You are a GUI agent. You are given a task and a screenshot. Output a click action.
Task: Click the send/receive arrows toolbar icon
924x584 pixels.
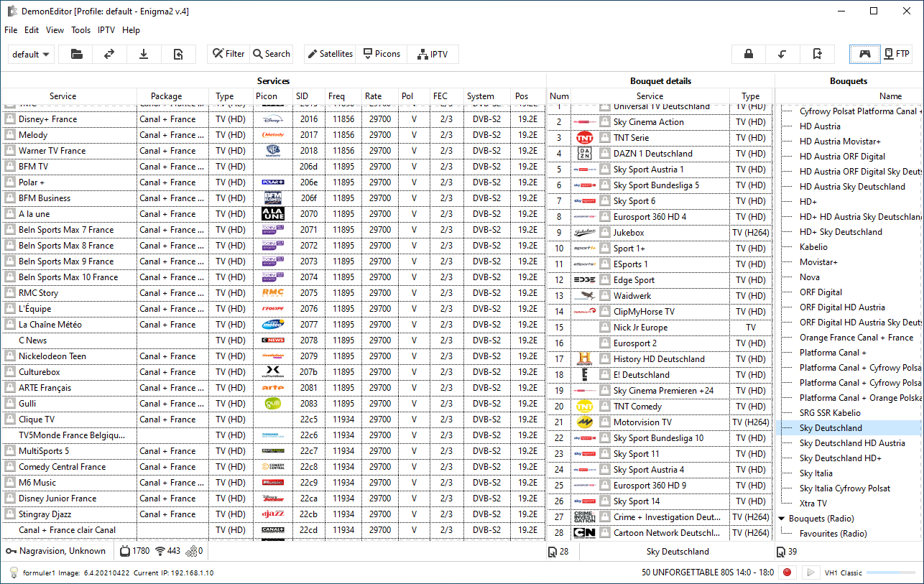(x=110, y=54)
